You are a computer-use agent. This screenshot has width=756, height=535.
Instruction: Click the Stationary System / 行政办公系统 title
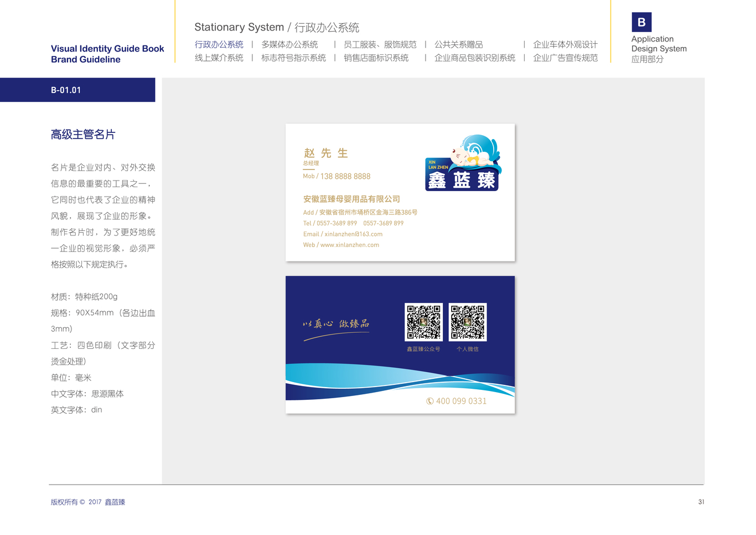click(x=277, y=27)
